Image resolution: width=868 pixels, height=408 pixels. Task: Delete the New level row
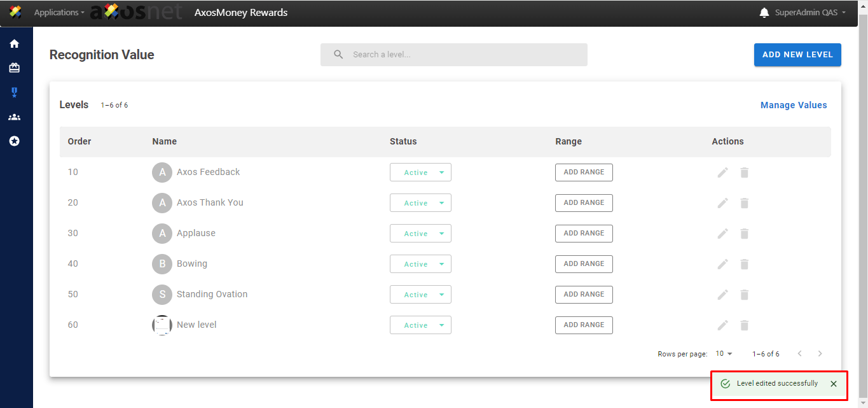click(x=744, y=325)
